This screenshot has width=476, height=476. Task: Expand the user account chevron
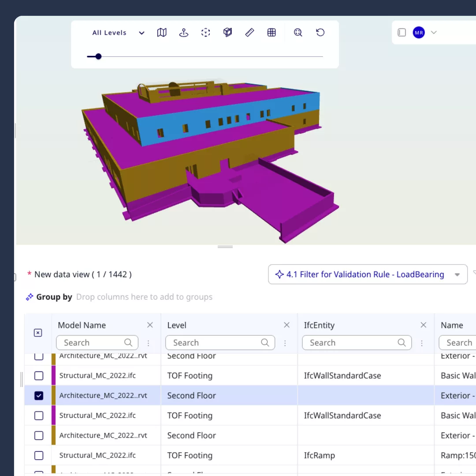point(434,33)
